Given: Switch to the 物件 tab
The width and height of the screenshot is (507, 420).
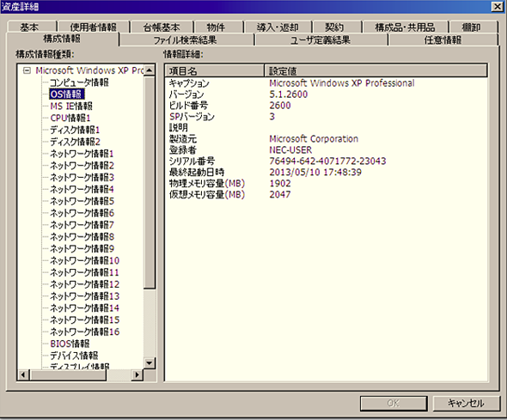Looking at the screenshot, I should (216, 27).
